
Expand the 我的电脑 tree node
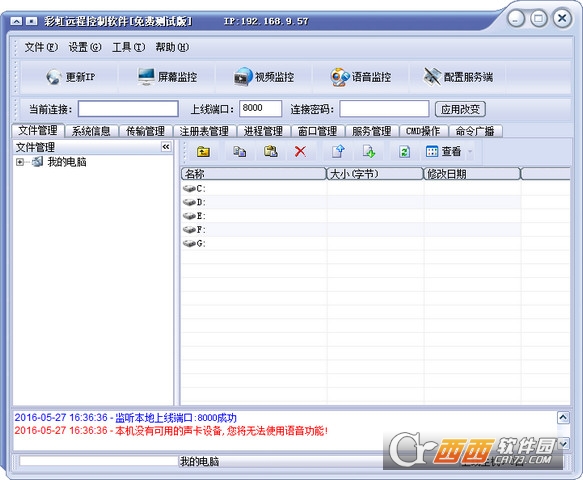20,162
